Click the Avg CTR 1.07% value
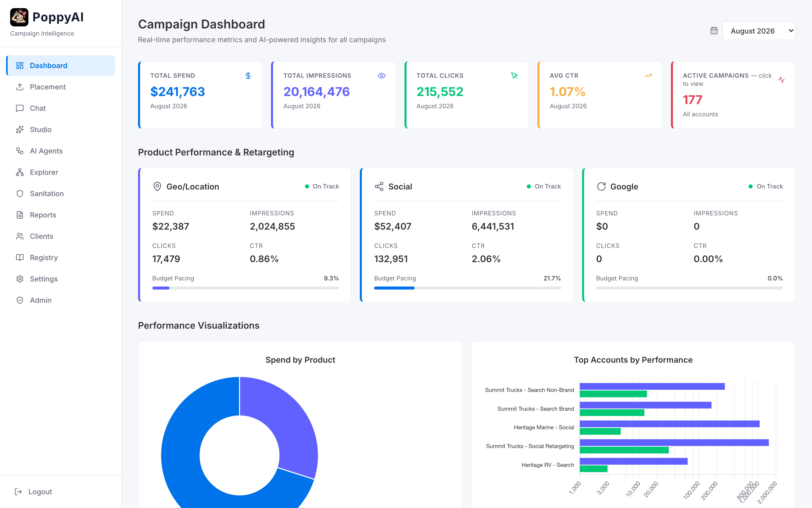The width and height of the screenshot is (812, 508). point(567,92)
